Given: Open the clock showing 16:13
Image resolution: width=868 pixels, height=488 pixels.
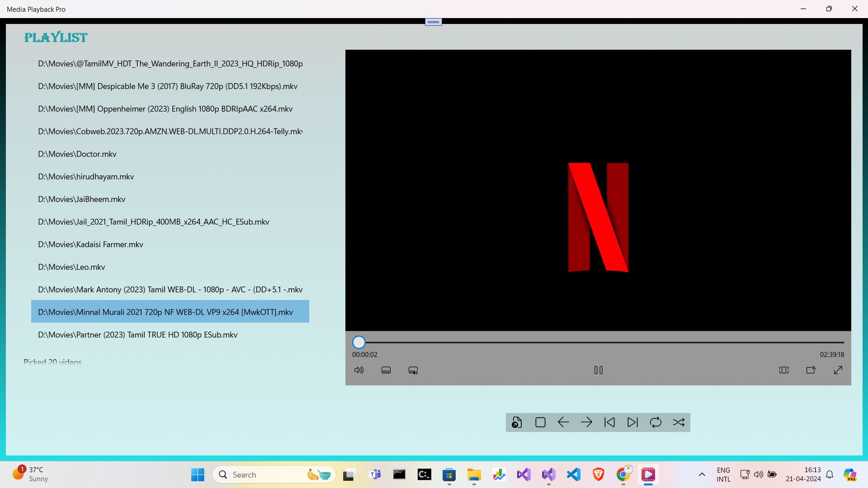Looking at the screenshot, I should pyautogui.click(x=803, y=474).
